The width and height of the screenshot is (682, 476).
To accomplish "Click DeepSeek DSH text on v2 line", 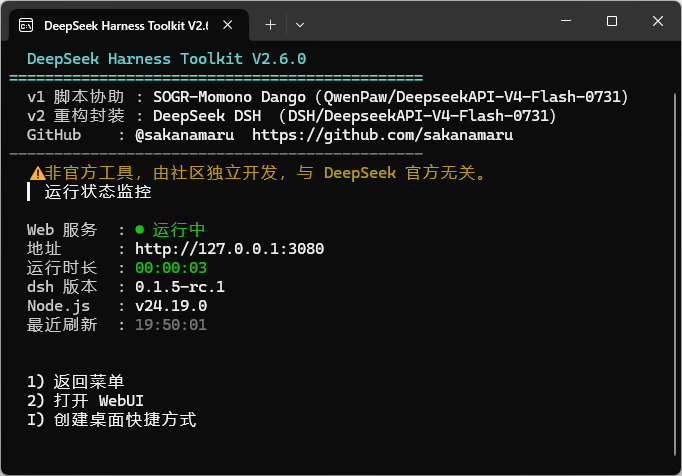I will click(207, 116).
